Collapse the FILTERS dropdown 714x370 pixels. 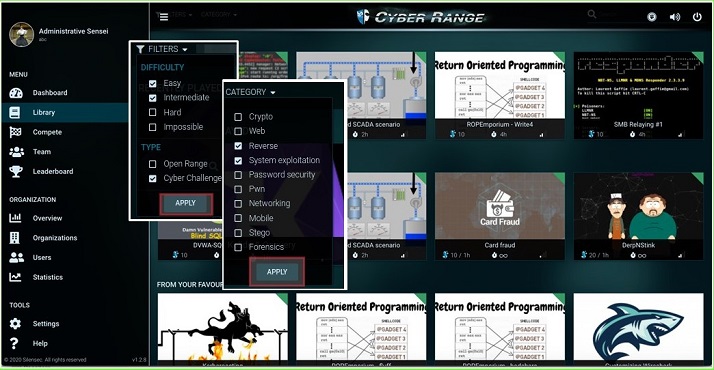pyautogui.click(x=162, y=49)
